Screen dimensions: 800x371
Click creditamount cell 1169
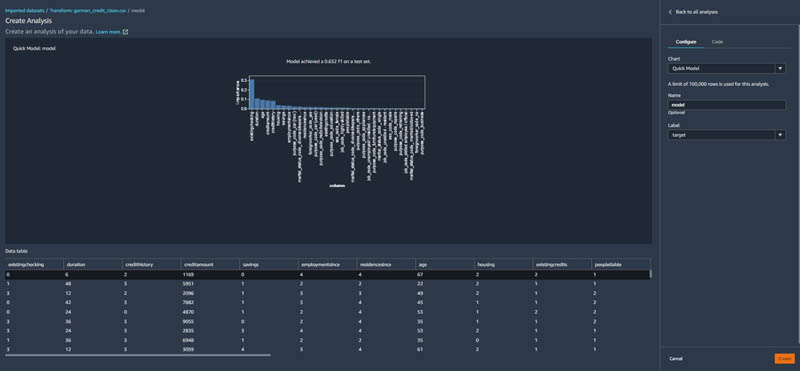coord(188,275)
